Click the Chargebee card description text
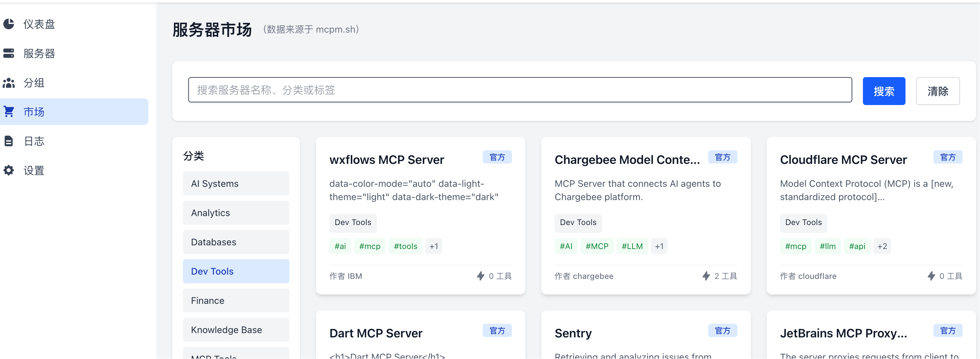 point(638,190)
